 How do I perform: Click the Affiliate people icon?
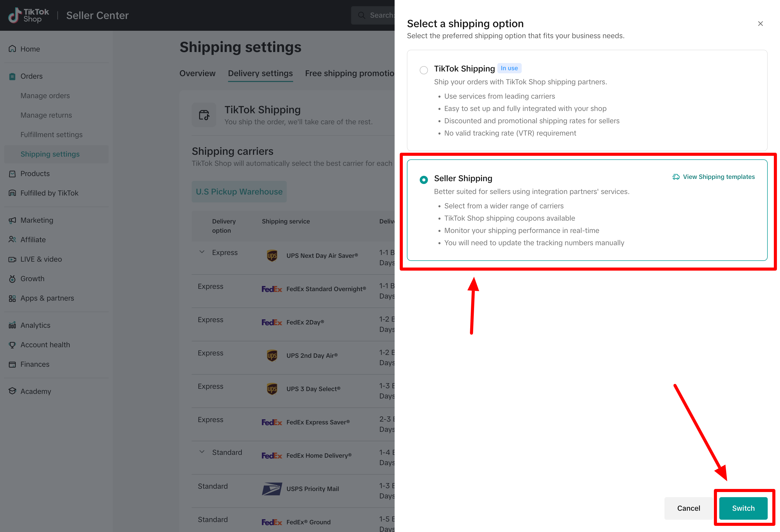(x=12, y=240)
